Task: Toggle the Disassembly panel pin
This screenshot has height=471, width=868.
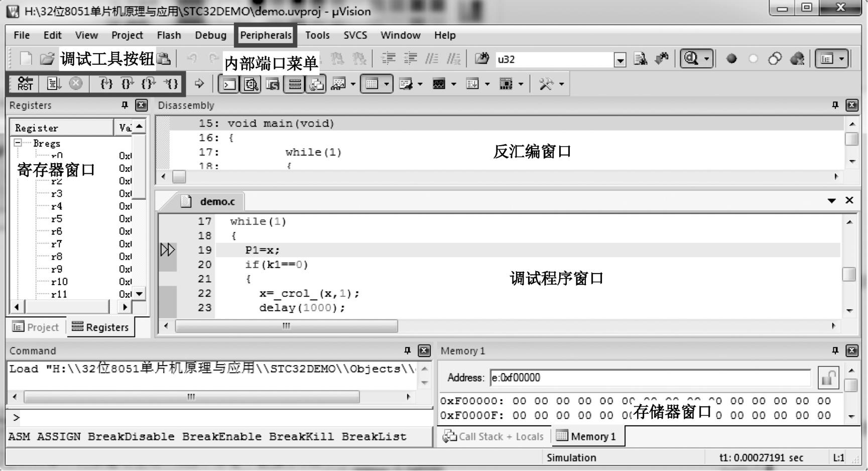Action: tap(835, 105)
